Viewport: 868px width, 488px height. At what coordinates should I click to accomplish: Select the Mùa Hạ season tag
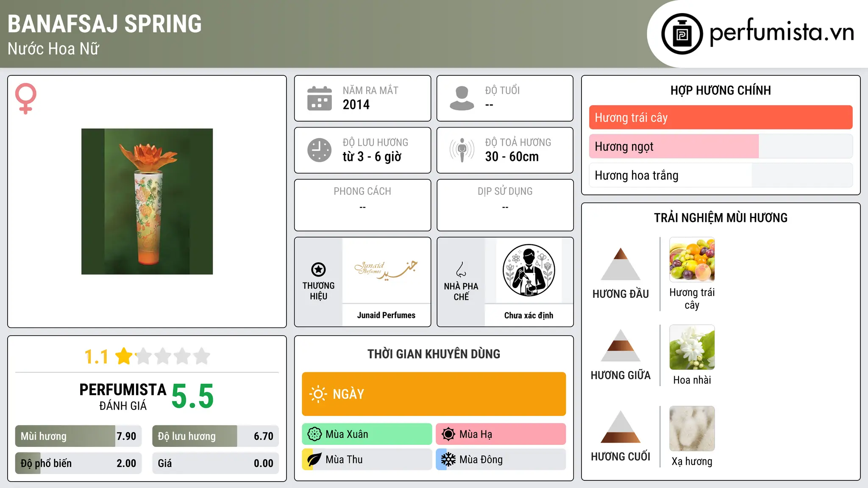click(x=501, y=434)
